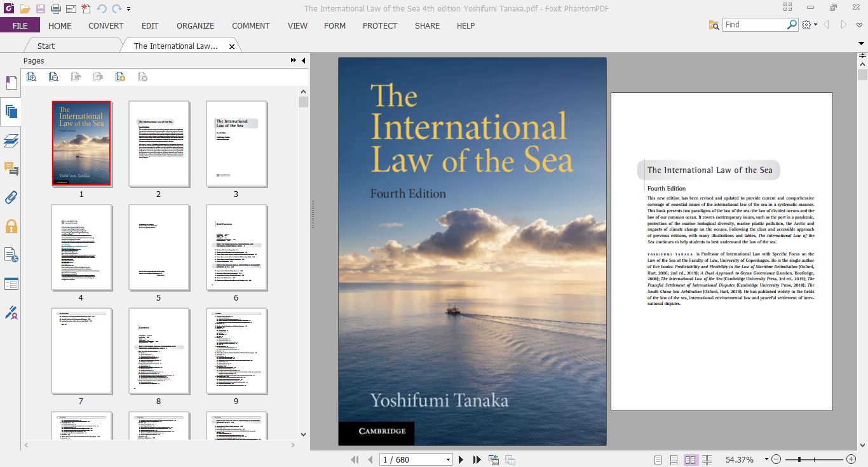Close The International Law document tab
Image resolution: width=868 pixels, height=467 pixels.
232,46
